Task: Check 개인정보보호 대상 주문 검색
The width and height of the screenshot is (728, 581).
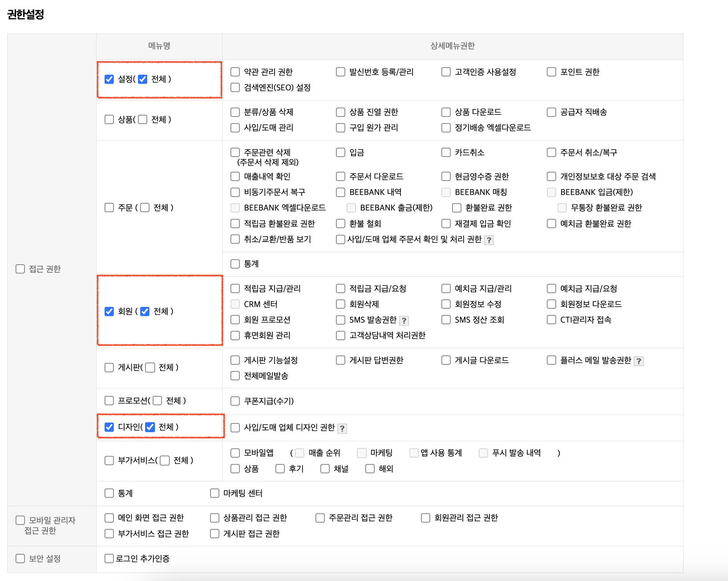Action: [x=551, y=177]
